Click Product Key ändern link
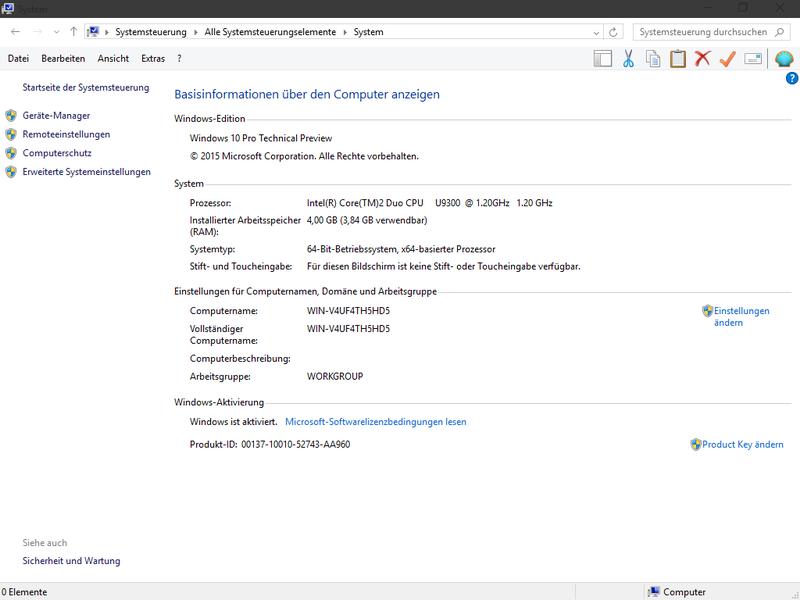Image resolution: width=800 pixels, height=600 pixels. pyautogui.click(x=742, y=444)
